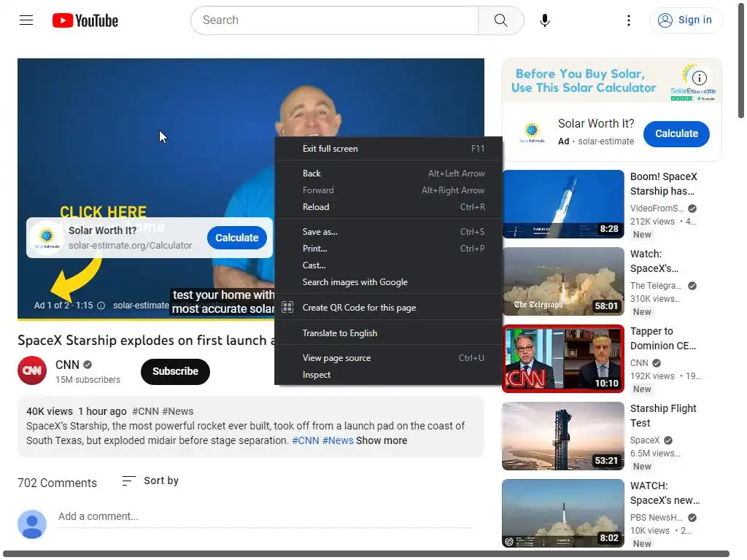Click the #News hashtag in description
Image resolution: width=747 pixels, height=560 pixels.
click(338, 440)
